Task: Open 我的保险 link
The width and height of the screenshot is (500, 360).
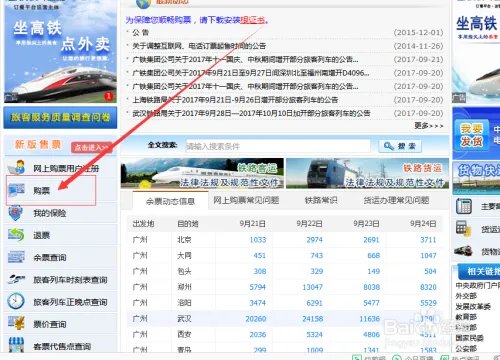Action: point(50,213)
